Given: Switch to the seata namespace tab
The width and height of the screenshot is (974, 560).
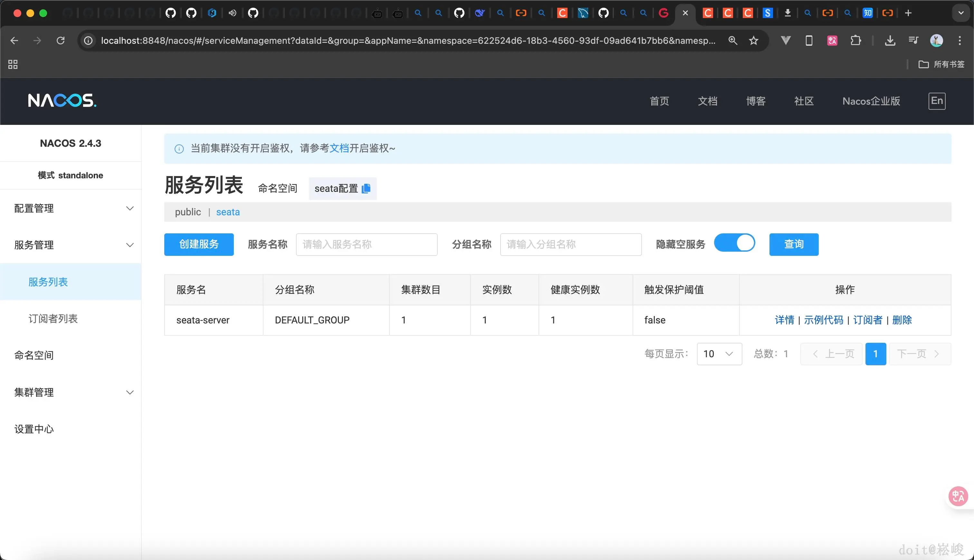Looking at the screenshot, I should [227, 212].
